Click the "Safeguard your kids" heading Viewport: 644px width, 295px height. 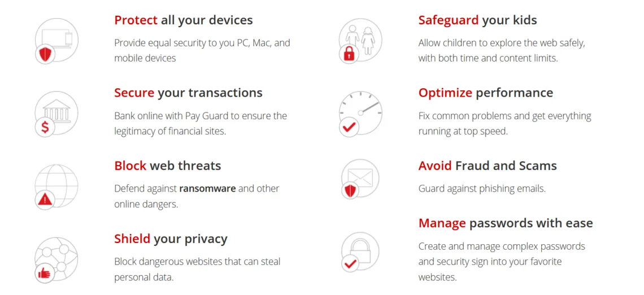tap(477, 20)
